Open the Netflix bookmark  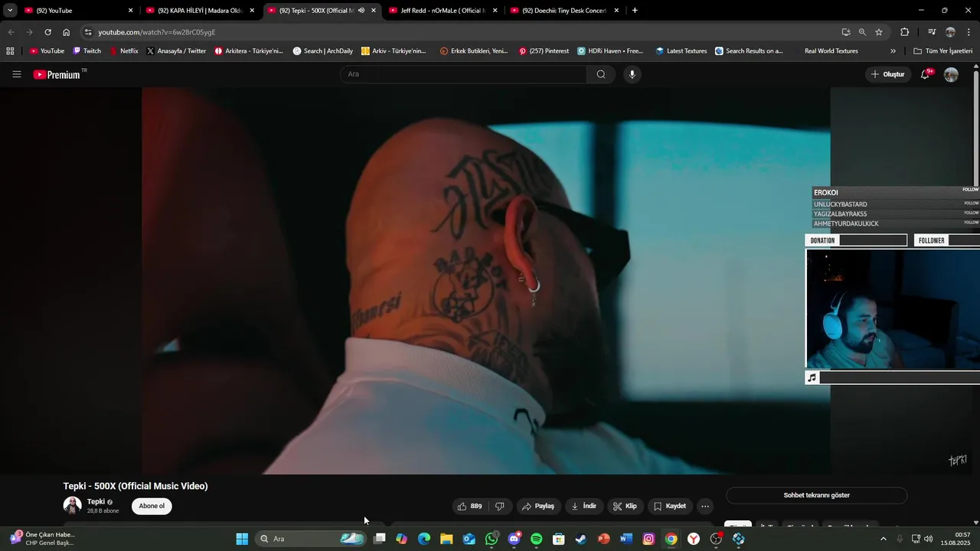pyautogui.click(x=123, y=51)
